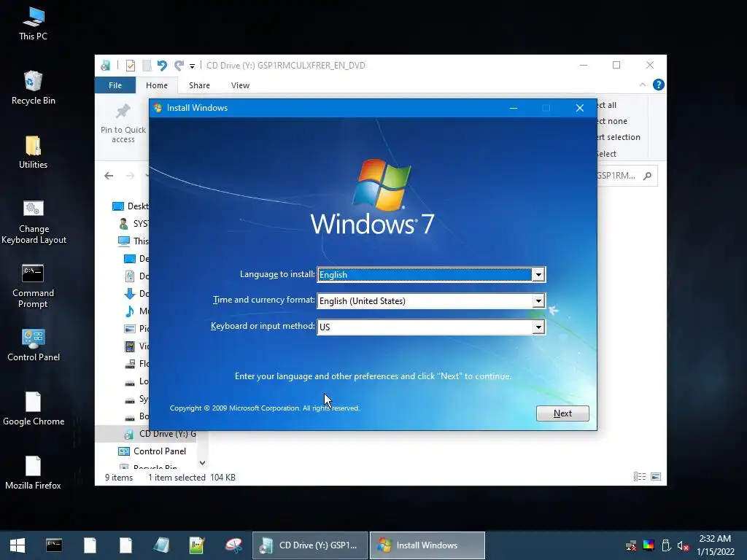This screenshot has height=560, width=747.
Task: Launch Command Prompt from desktop
Action: click(x=33, y=286)
